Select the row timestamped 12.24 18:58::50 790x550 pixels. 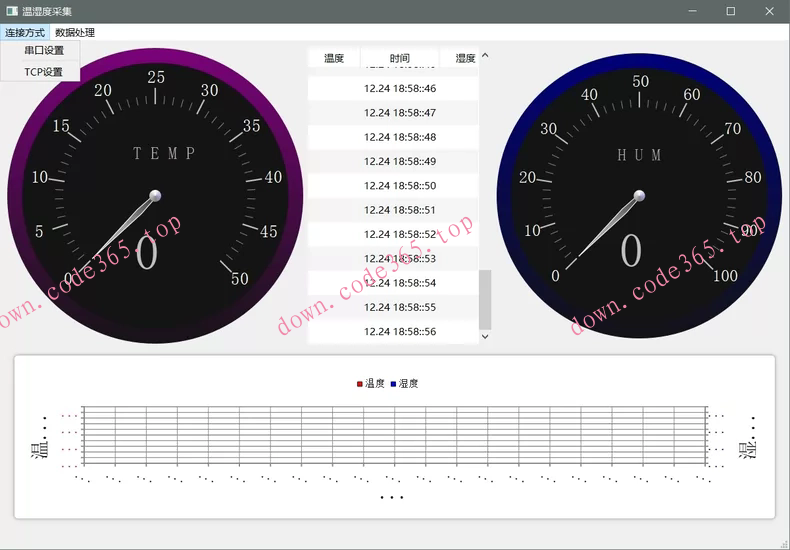tap(400, 186)
